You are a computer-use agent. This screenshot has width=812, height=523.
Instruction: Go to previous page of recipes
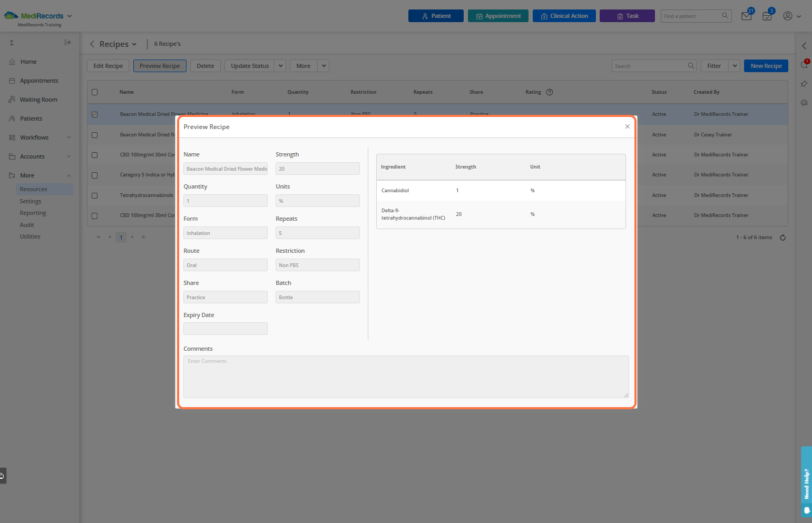[x=110, y=237]
